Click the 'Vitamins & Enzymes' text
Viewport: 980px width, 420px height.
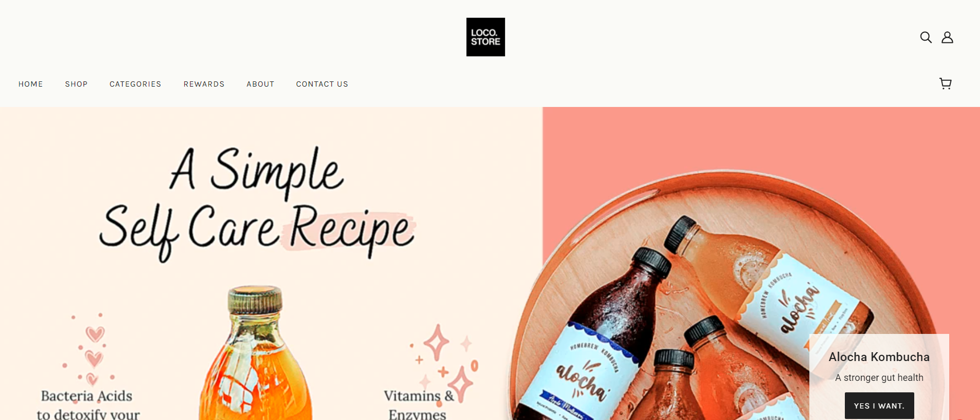coord(419,405)
